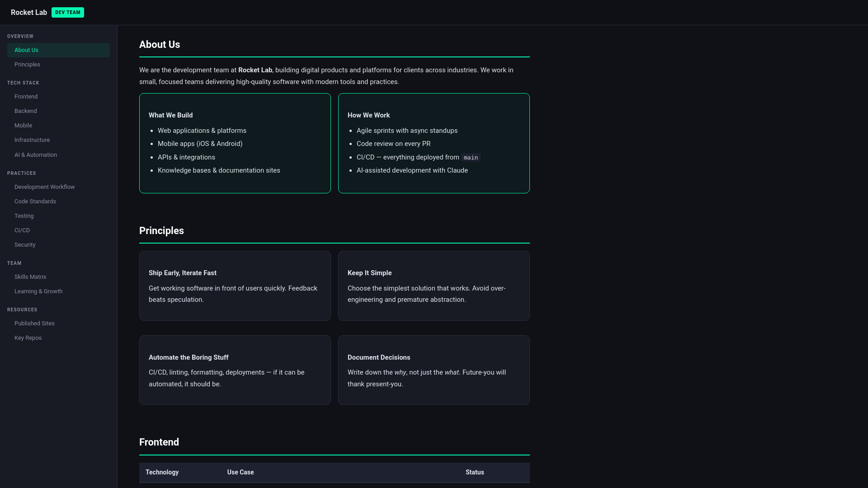Click the Ship Early, Iterate Fast card
868x488 pixels.
[x=235, y=286]
